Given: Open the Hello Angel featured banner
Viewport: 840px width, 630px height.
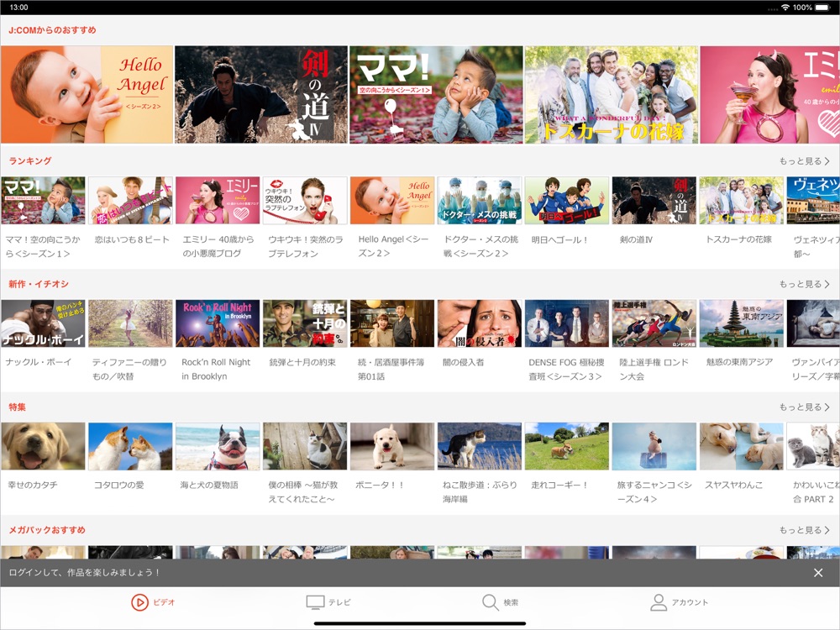Looking at the screenshot, I should point(87,94).
